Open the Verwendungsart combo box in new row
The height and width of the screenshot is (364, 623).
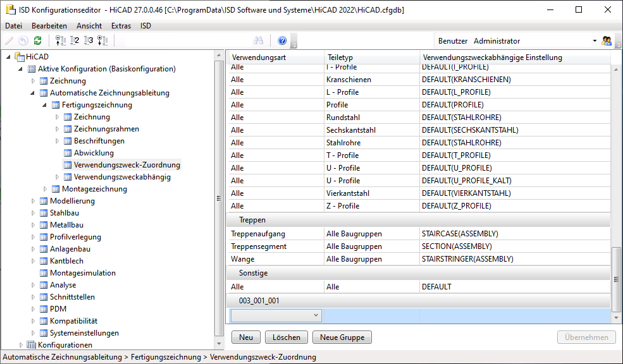click(276, 315)
